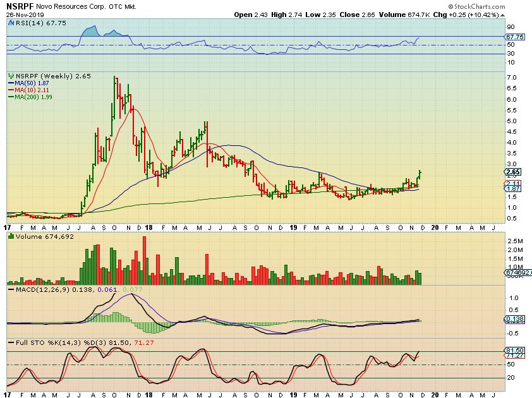Click the "Volume 674,692" panel label
The width and height of the screenshot is (532, 398).
(44, 236)
